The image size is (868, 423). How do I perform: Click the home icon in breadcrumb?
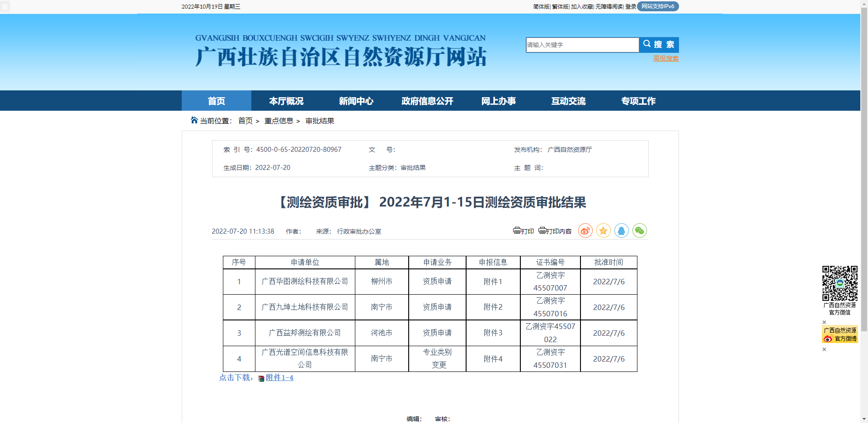tap(194, 120)
